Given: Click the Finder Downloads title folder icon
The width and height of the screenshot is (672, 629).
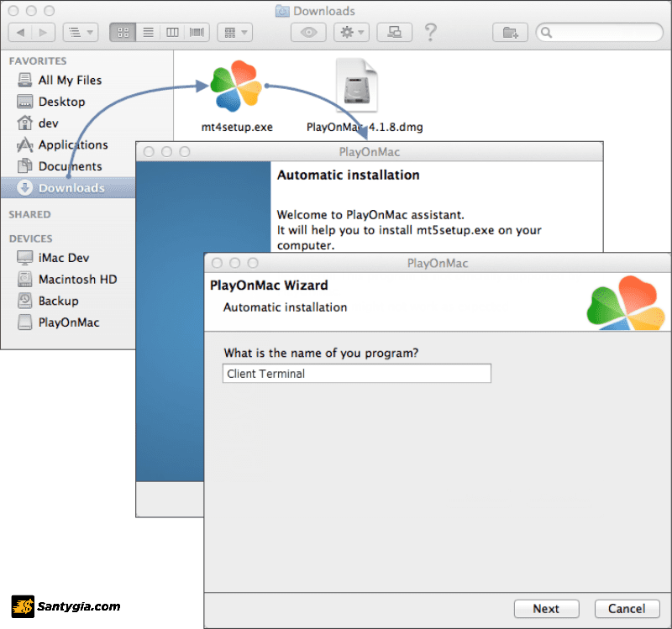Looking at the screenshot, I should (282, 11).
